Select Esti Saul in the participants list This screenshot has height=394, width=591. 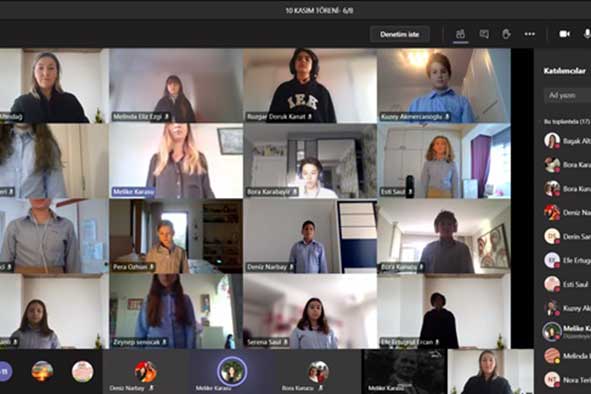(x=567, y=284)
